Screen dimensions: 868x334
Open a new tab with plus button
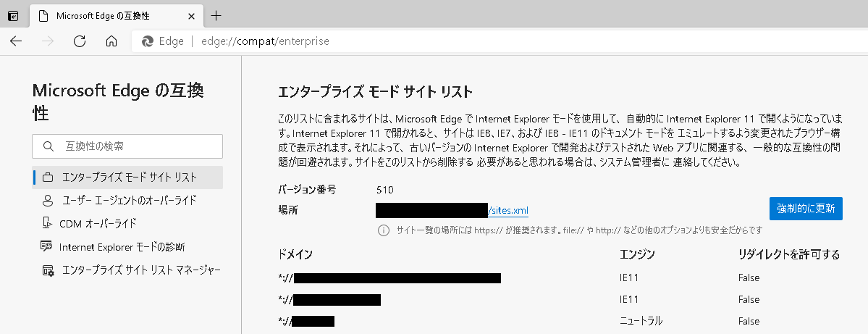[216, 15]
